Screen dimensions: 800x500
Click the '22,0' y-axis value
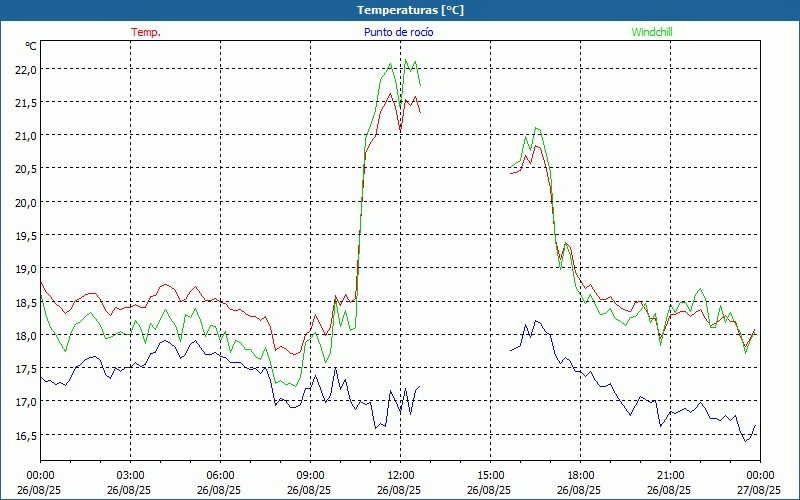point(26,70)
